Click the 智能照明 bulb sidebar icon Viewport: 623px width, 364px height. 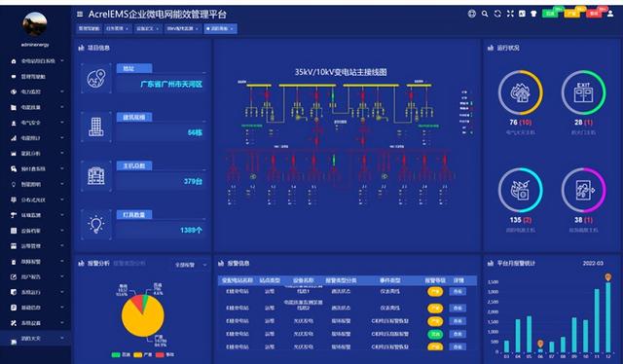(14, 184)
